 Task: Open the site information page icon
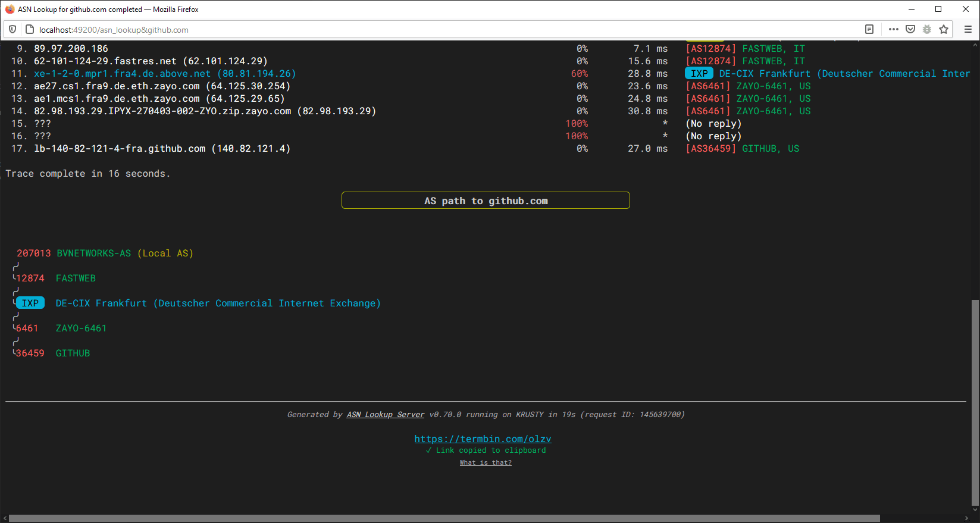[29, 29]
